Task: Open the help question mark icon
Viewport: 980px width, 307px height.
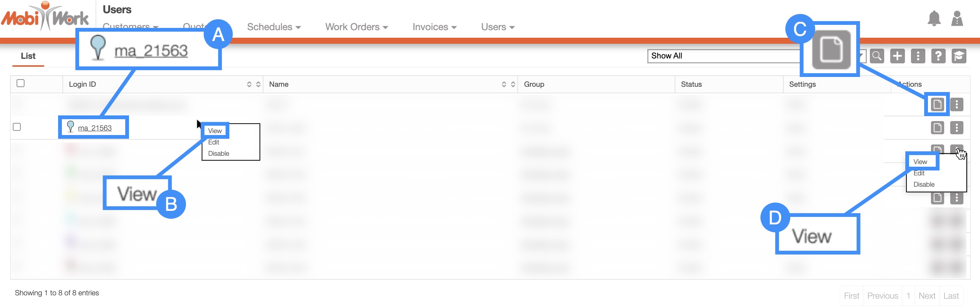Action: click(x=938, y=56)
